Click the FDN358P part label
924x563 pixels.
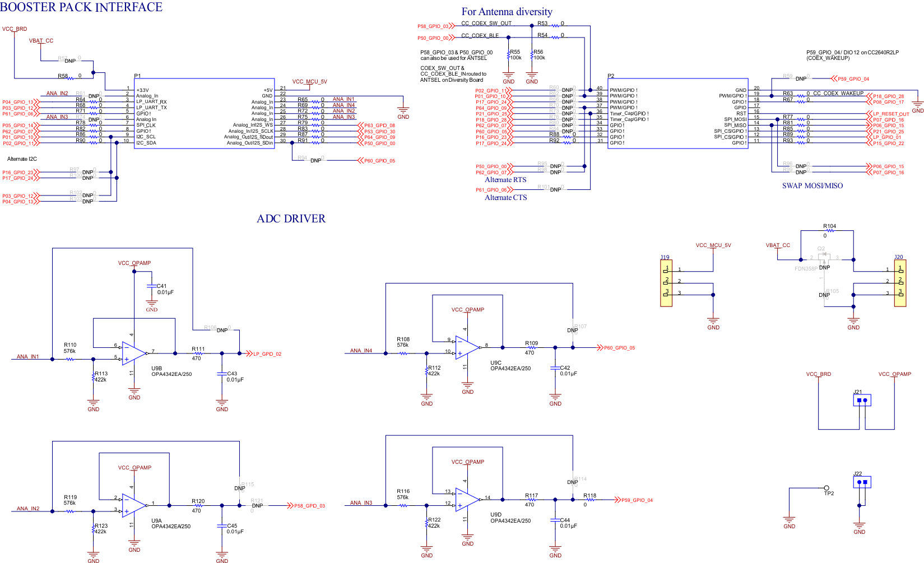[806, 268]
